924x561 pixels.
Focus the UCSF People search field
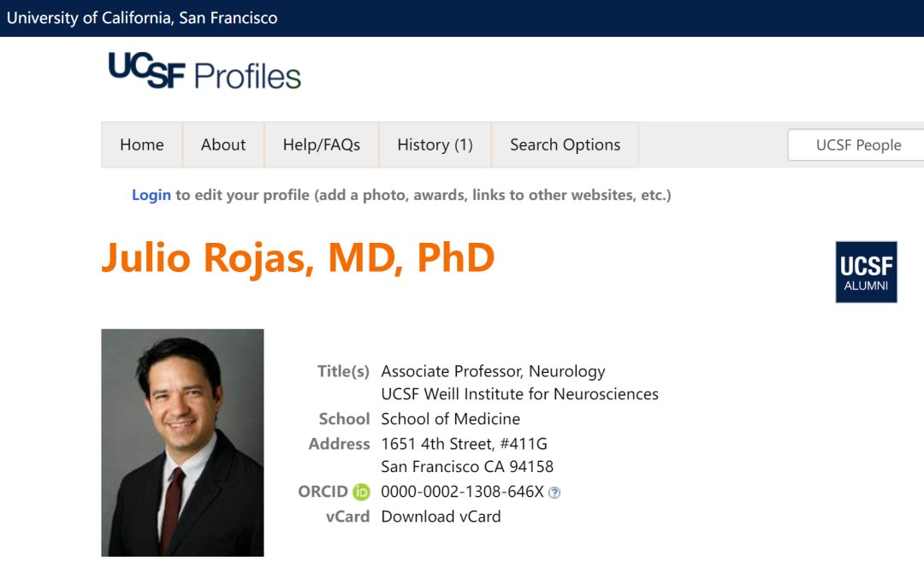pos(857,145)
